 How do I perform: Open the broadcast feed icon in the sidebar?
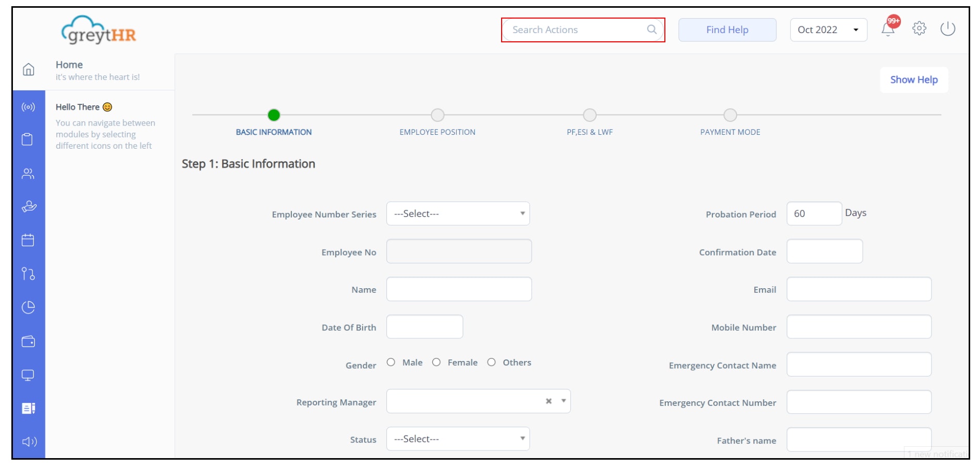click(x=28, y=107)
